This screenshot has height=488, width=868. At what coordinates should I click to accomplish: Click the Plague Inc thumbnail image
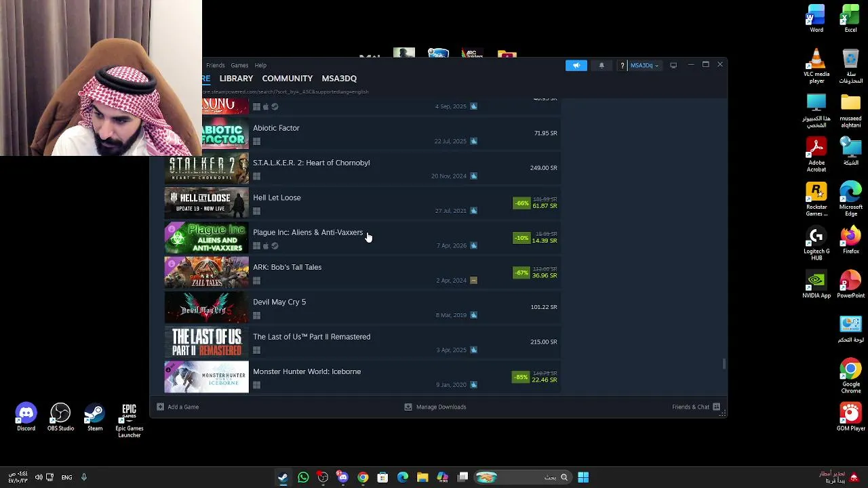[206, 237]
